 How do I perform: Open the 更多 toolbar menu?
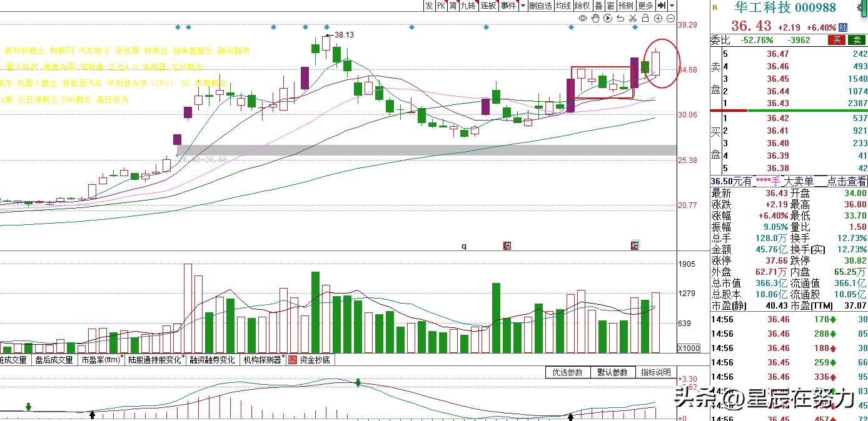(645, 6)
